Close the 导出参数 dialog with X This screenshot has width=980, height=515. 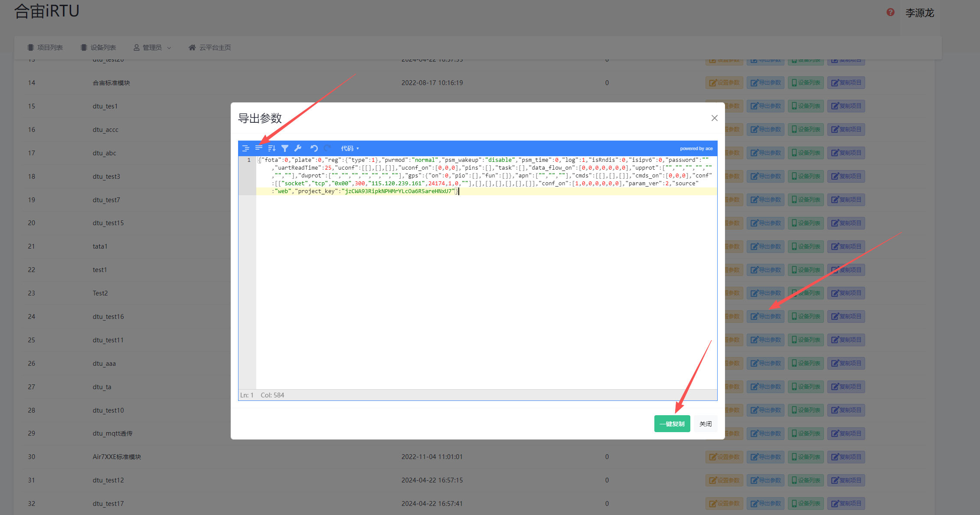715,118
